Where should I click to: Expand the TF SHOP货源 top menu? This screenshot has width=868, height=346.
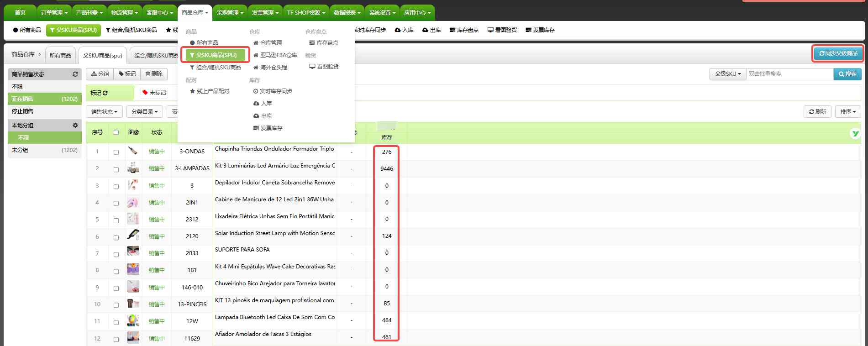tap(306, 12)
